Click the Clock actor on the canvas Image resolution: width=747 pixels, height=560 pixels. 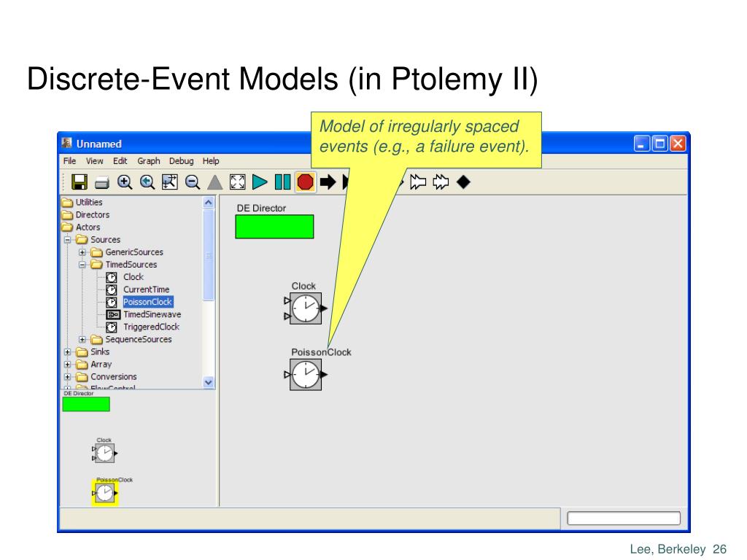pos(306,308)
